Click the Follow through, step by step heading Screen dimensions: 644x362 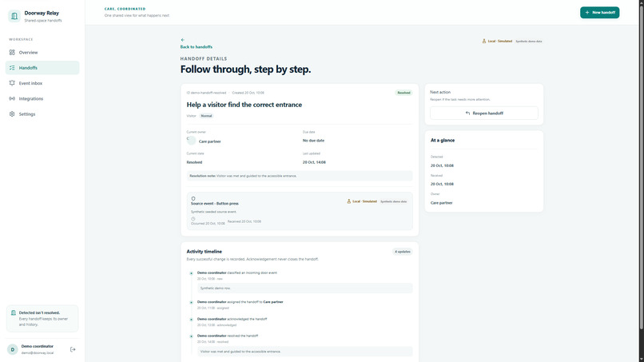[x=245, y=70]
